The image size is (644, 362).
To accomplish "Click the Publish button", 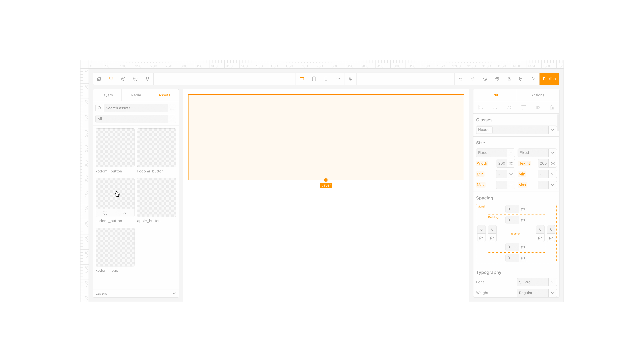I will [549, 79].
